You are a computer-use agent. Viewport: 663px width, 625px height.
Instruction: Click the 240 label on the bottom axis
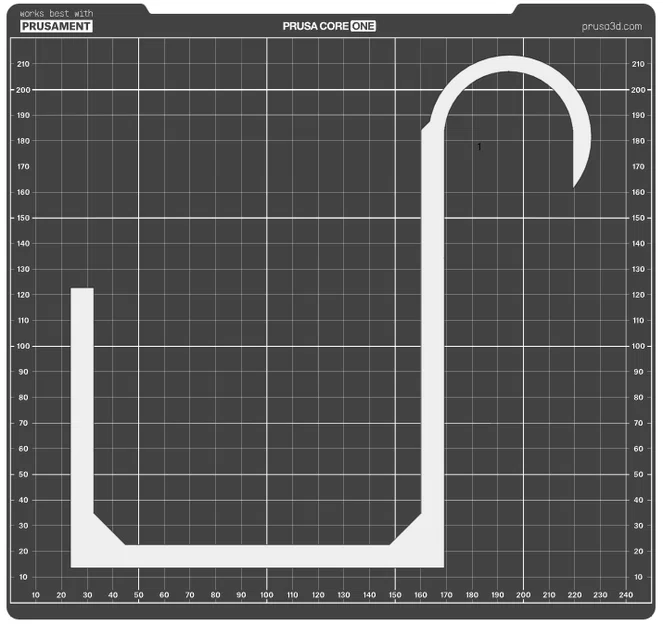(x=626, y=595)
